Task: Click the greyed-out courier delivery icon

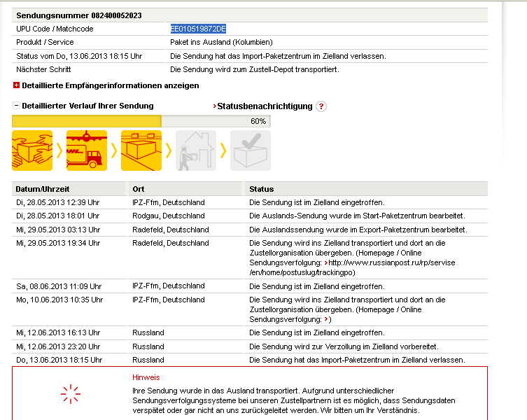Action: (x=196, y=150)
